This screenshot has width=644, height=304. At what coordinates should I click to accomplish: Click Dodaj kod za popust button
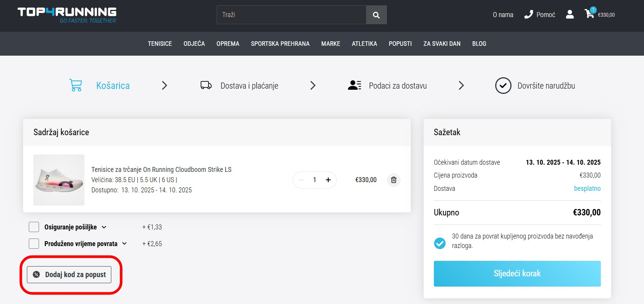coord(69,275)
